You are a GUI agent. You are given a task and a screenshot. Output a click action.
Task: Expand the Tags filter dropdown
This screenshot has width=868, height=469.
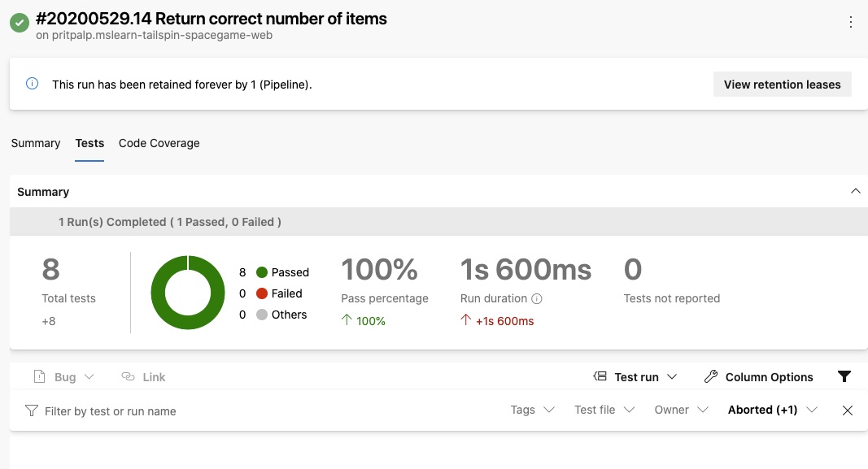point(533,410)
